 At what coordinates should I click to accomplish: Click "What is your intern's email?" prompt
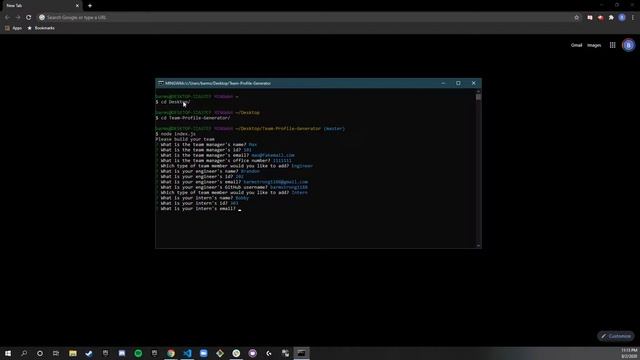click(x=198, y=209)
